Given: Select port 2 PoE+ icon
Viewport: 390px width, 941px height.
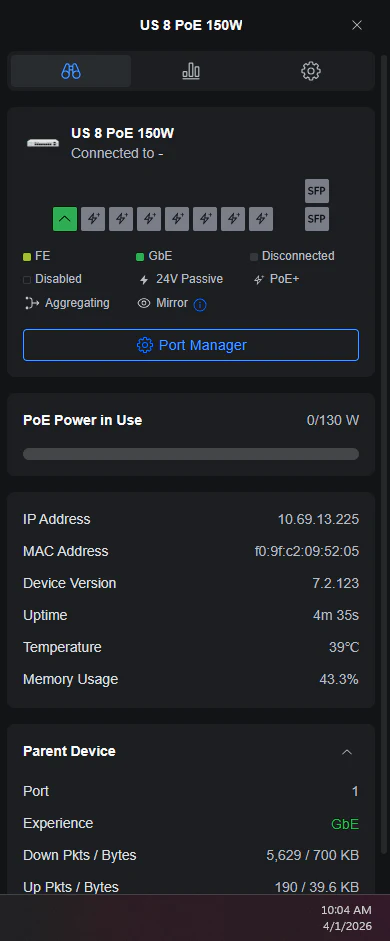Looking at the screenshot, I should pyautogui.click(x=93, y=219).
